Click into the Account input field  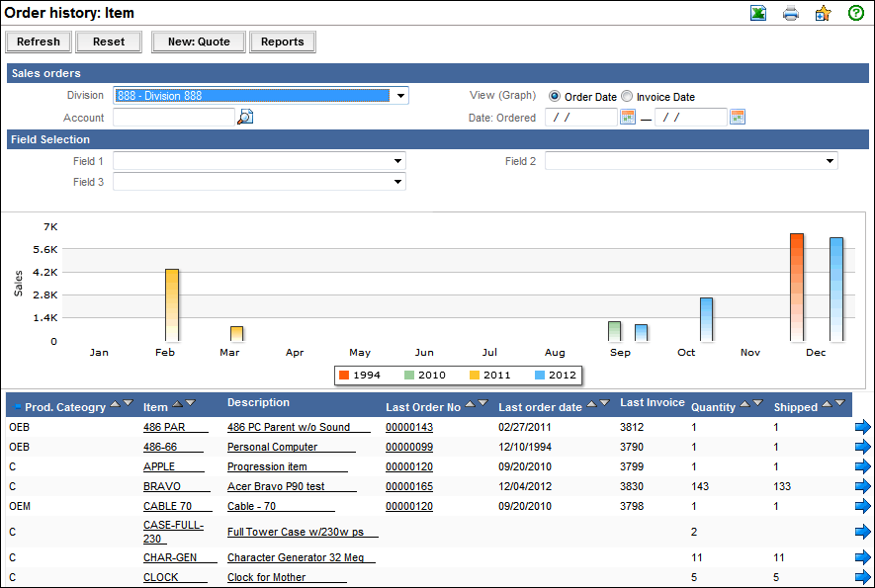(174, 118)
